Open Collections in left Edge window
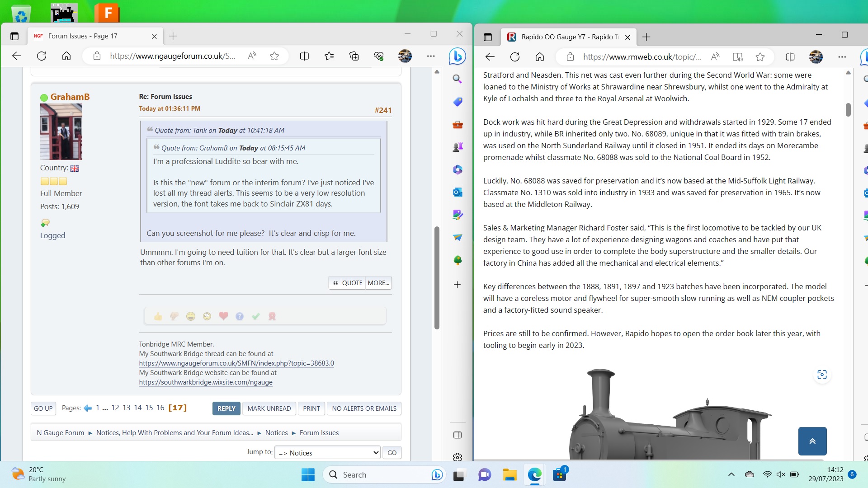Viewport: 868px width, 488px height. (354, 56)
